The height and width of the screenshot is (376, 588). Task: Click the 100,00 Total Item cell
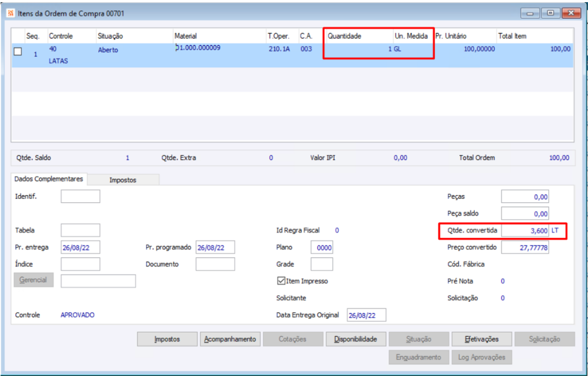point(561,49)
